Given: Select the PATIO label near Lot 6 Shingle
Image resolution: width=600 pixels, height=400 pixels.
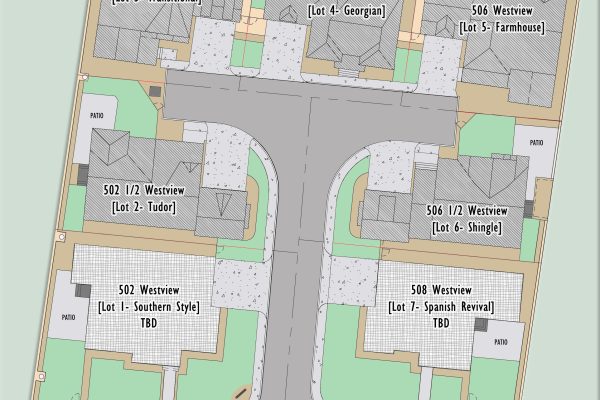Looking at the screenshot, I should pyautogui.click(x=537, y=143).
